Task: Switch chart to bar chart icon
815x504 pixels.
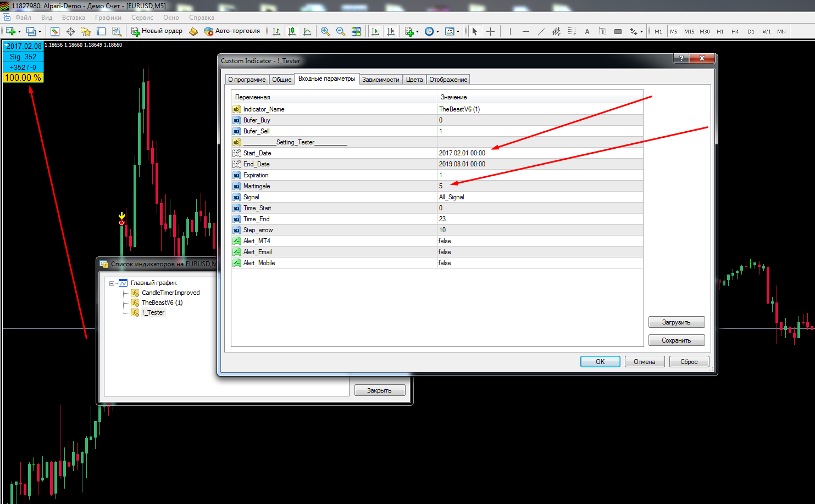Action: 276,31
